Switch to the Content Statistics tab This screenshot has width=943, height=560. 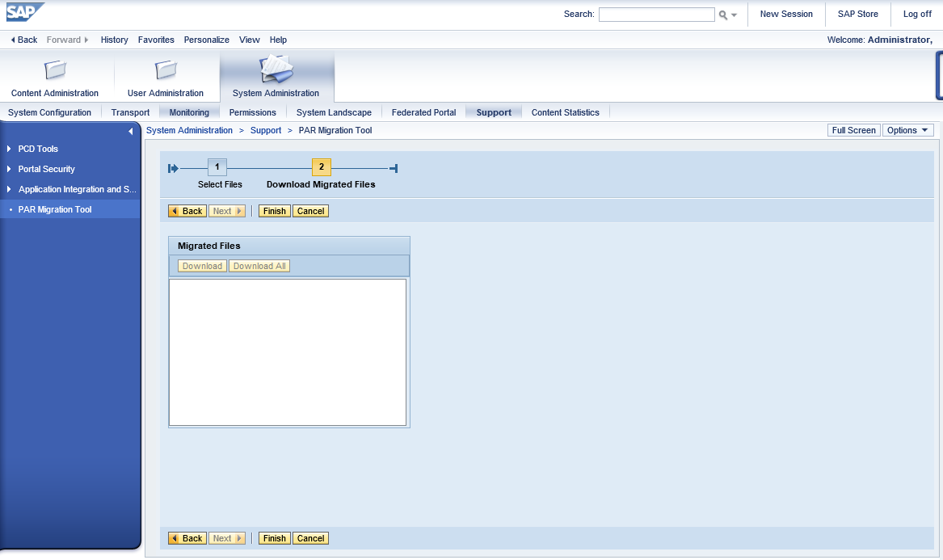click(x=566, y=112)
